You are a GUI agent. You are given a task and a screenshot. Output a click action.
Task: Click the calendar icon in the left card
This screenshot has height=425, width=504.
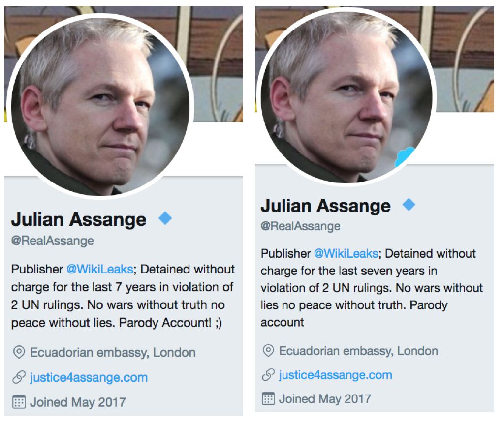(19, 402)
